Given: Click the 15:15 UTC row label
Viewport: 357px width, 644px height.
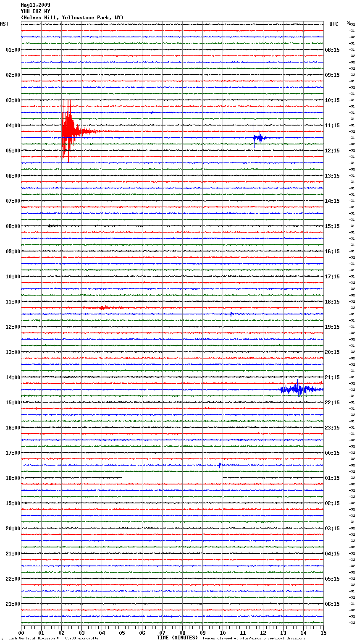Looking at the screenshot, I should click(x=332, y=226).
